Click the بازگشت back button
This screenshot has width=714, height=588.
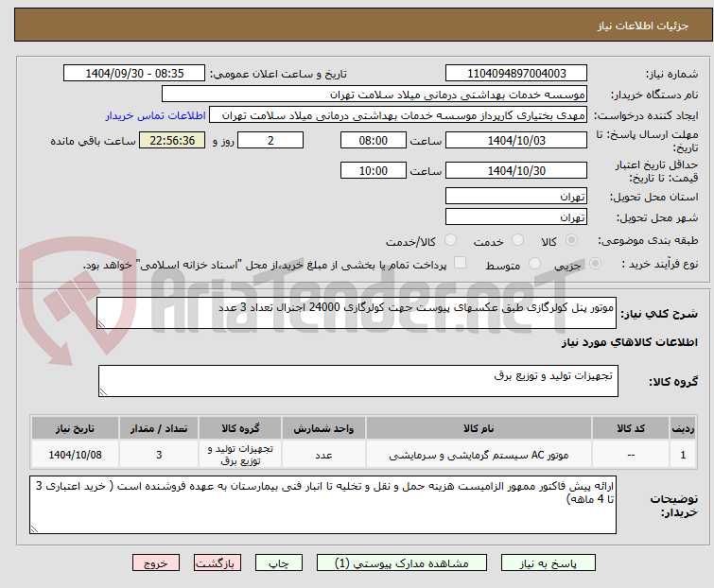coord(218,563)
